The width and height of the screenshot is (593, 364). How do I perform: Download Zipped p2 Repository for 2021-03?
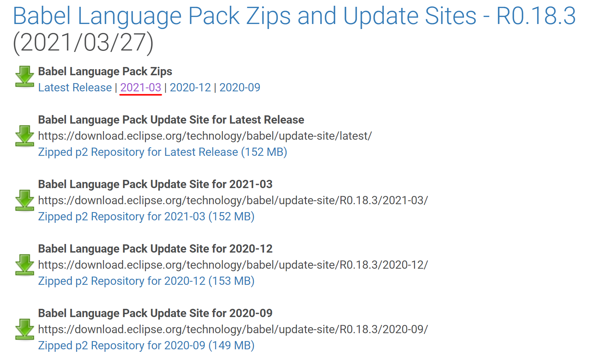(x=146, y=216)
